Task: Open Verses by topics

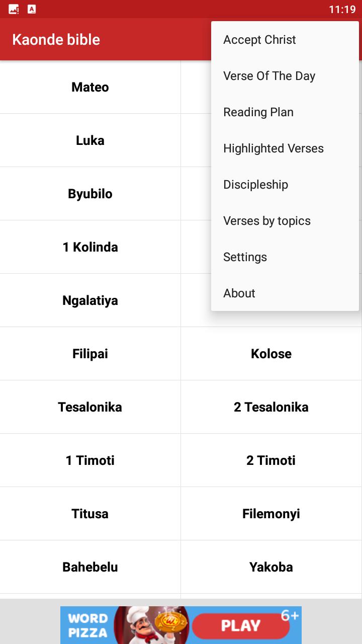Action: click(x=285, y=221)
